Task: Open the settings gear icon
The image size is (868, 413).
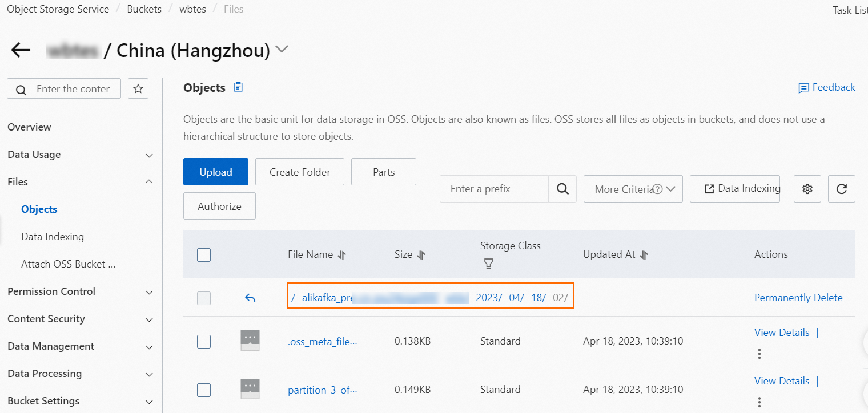Action: point(807,189)
